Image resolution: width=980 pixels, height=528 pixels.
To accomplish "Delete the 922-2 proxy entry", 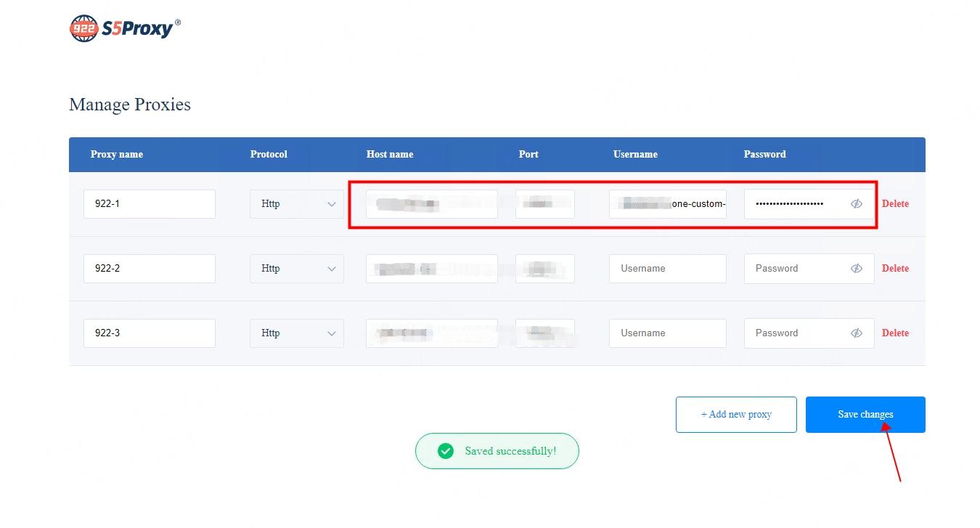I will click(x=895, y=269).
